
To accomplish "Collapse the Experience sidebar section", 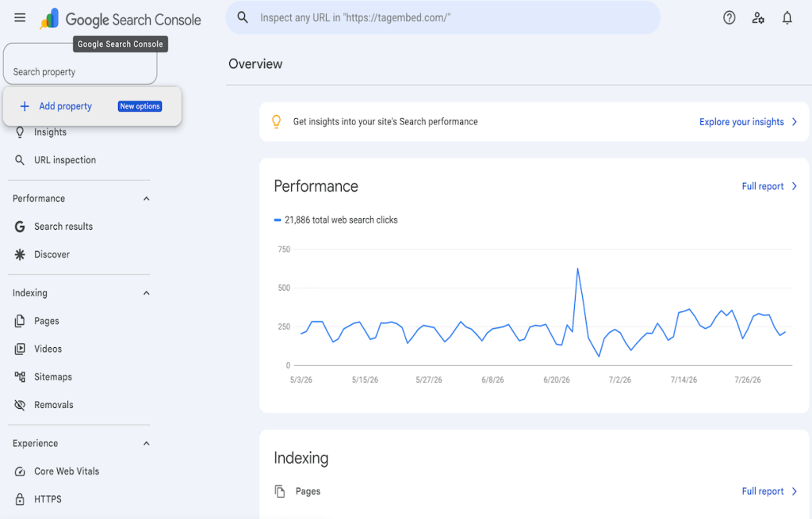I will coord(147,444).
